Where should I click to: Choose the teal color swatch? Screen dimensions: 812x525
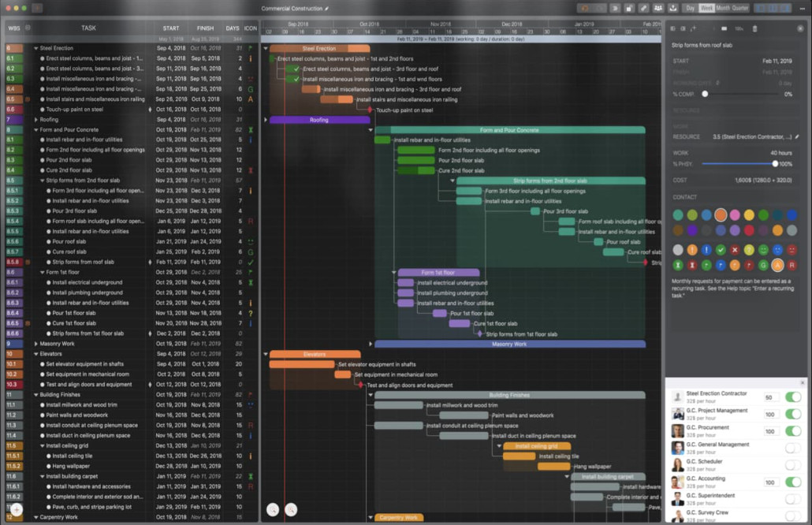coord(678,215)
